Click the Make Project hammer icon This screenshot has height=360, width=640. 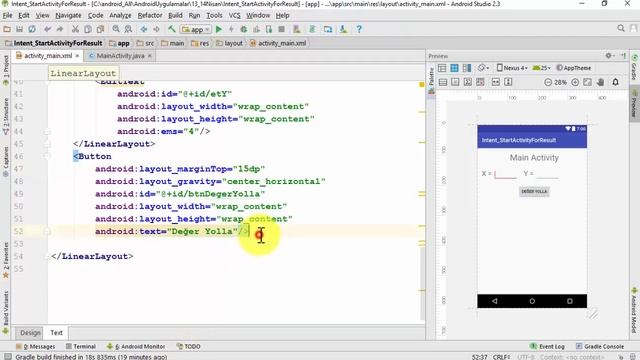click(172, 29)
